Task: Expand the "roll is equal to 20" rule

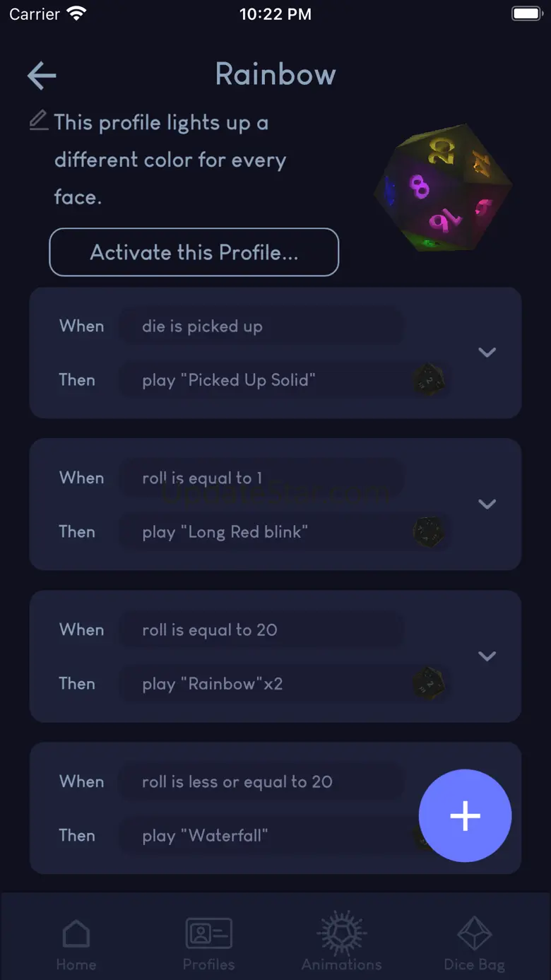Action: (x=487, y=656)
